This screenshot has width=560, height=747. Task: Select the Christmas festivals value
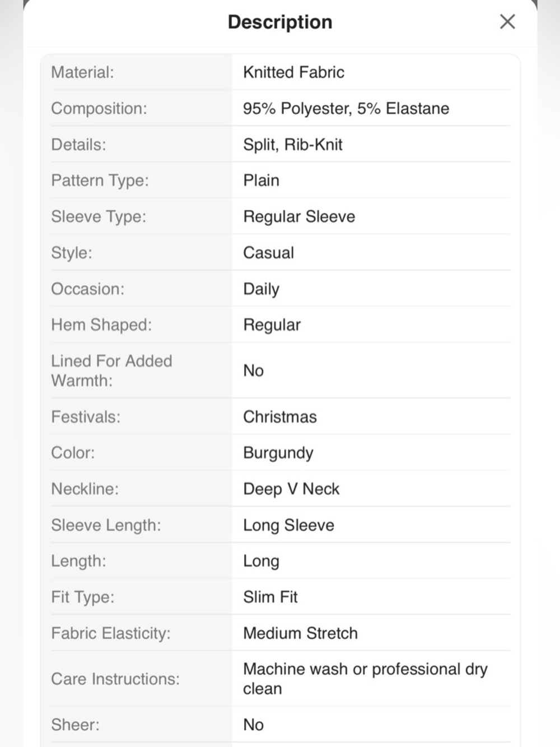279,417
